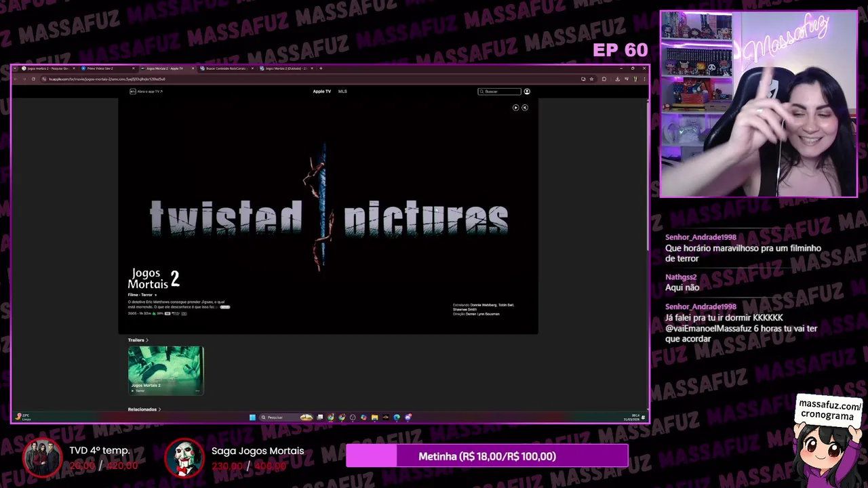The image size is (868, 488).
Task: Switch to the 'Jogos Mortais 2 (Dublado)' tab
Action: [286, 68]
